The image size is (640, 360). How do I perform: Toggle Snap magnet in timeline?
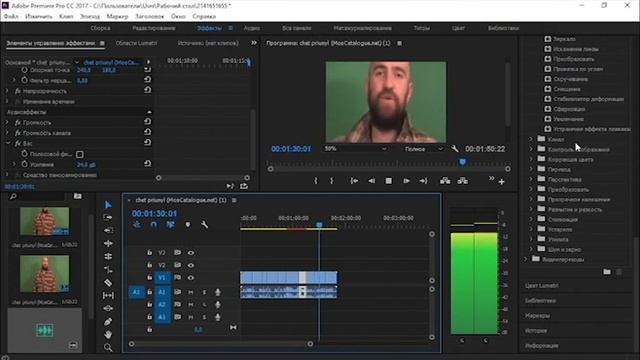153,224
